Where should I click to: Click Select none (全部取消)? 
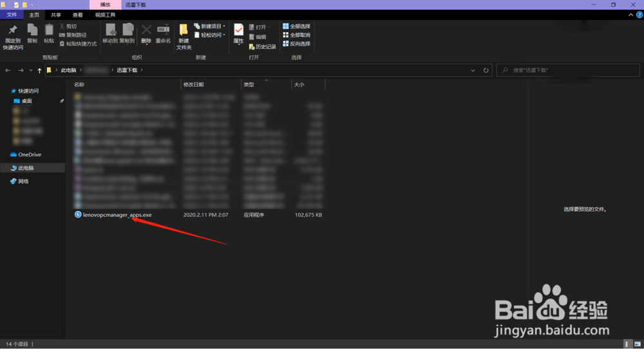click(296, 35)
